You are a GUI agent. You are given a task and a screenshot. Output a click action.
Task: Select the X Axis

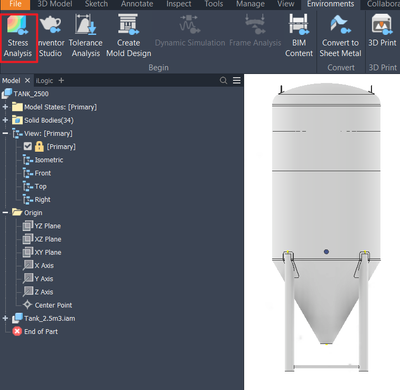point(38,266)
